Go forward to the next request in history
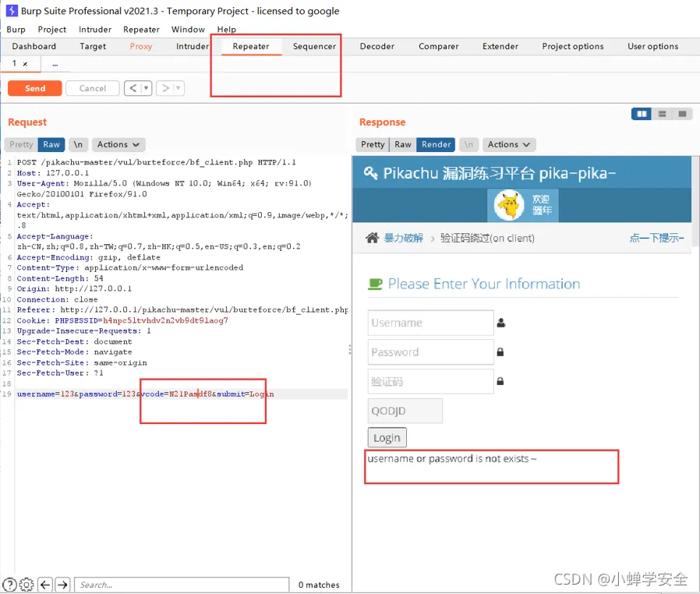 (x=165, y=88)
